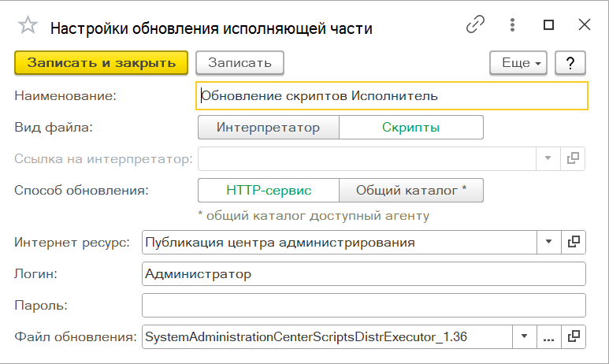This screenshot has height=364, width=609.
Task: Choose HTTP-сервис as update method
Action: coord(268,190)
